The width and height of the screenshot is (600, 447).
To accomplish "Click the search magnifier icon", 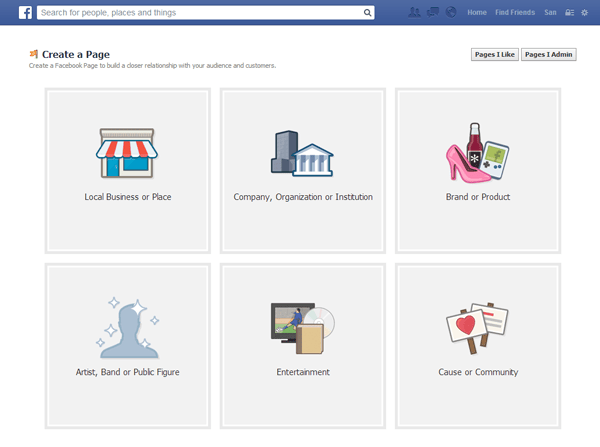I will (367, 14).
